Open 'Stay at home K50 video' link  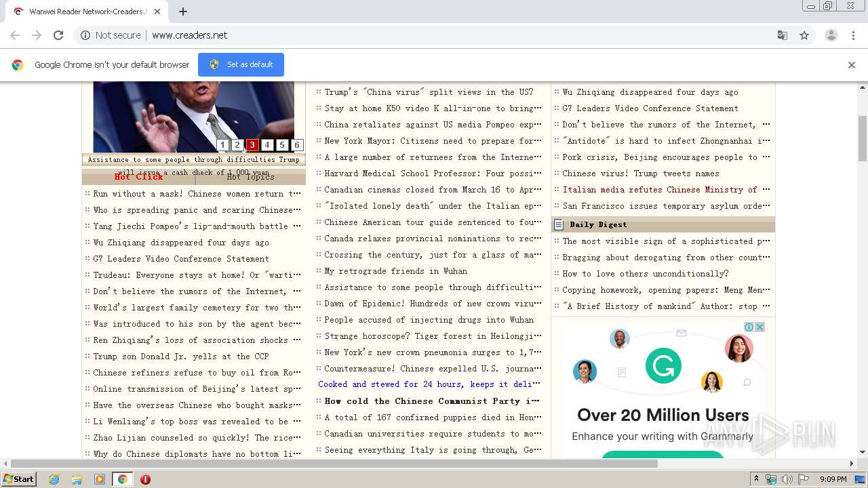pyautogui.click(x=433, y=108)
